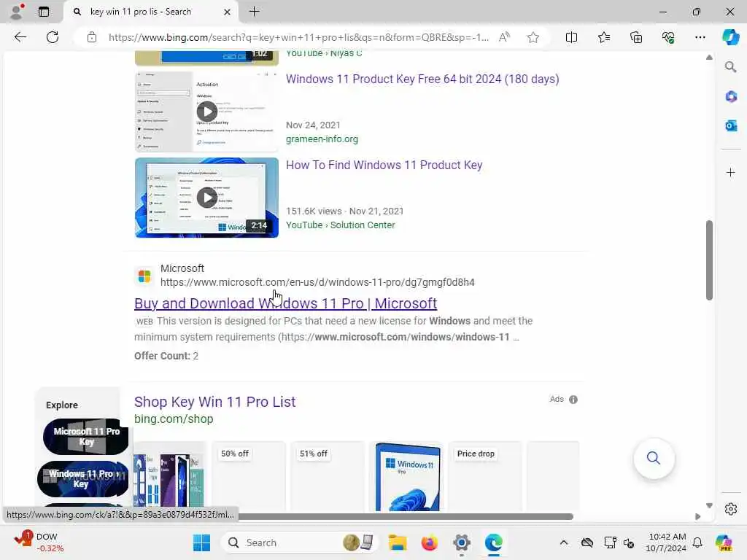This screenshot has width=747, height=560.
Task: Add this page to favorites star
Action: (533, 37)
